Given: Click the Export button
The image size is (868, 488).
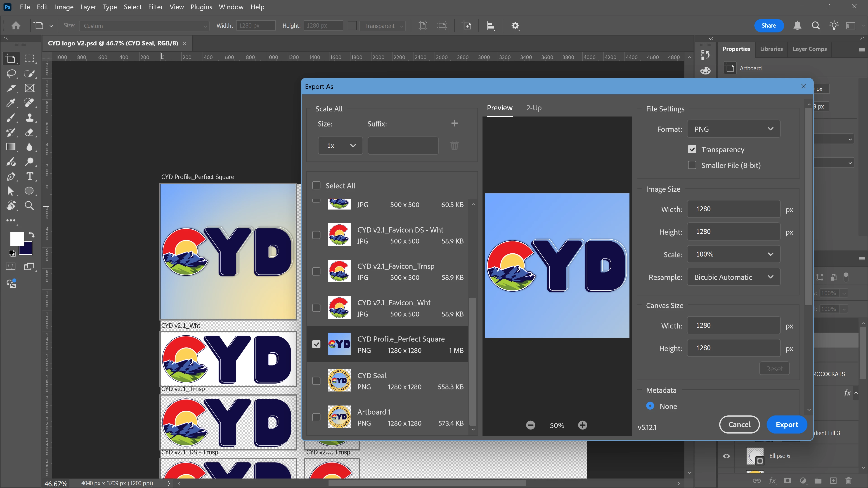Looking at the screenshot, I should pyautogui.click(x=787, y=424).
